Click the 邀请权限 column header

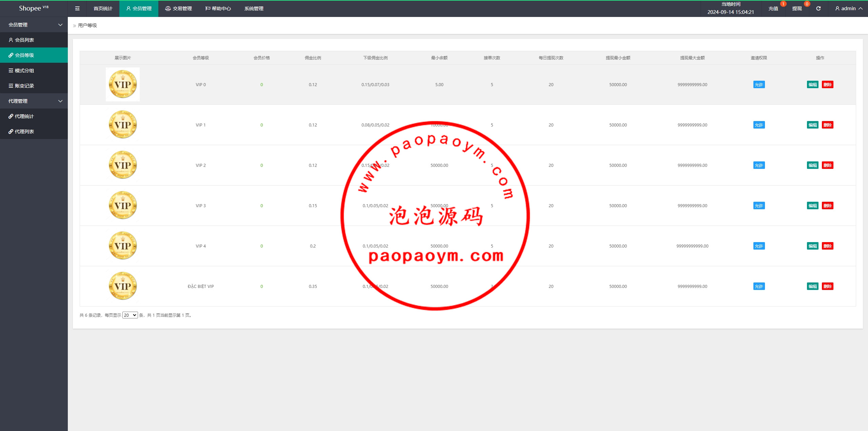pos(759,58)
